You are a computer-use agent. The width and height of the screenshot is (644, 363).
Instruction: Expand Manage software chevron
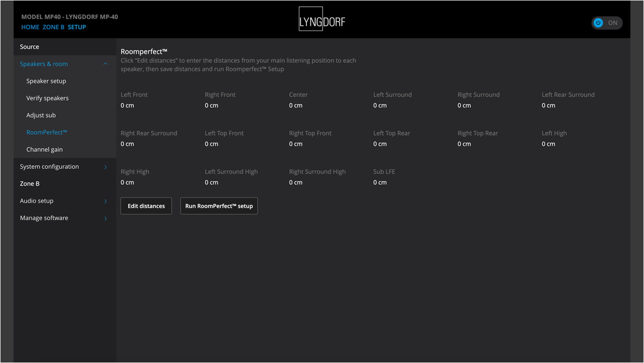click(105, 218)
